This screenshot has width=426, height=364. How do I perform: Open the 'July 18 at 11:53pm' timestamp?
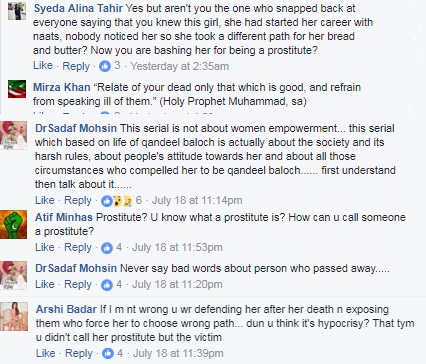click(x=177, y=247)
